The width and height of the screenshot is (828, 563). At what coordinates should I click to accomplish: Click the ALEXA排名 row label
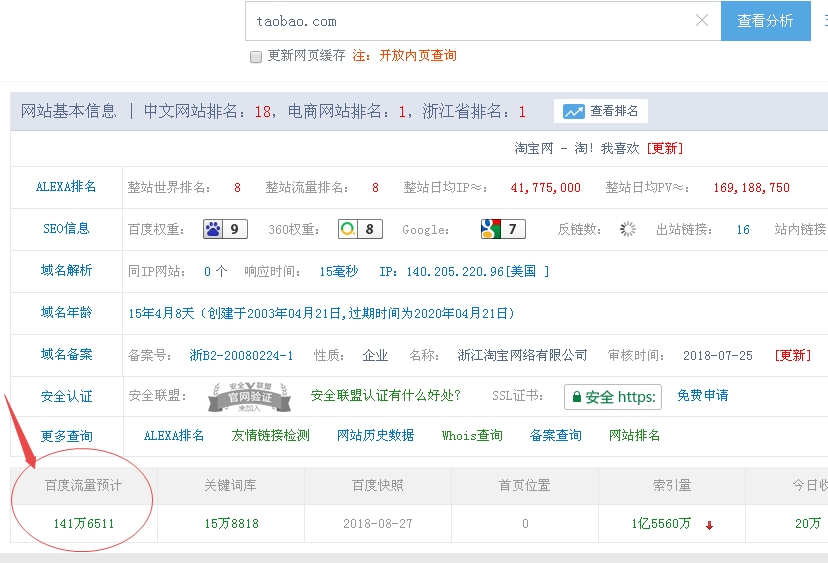tap(66, 187)
